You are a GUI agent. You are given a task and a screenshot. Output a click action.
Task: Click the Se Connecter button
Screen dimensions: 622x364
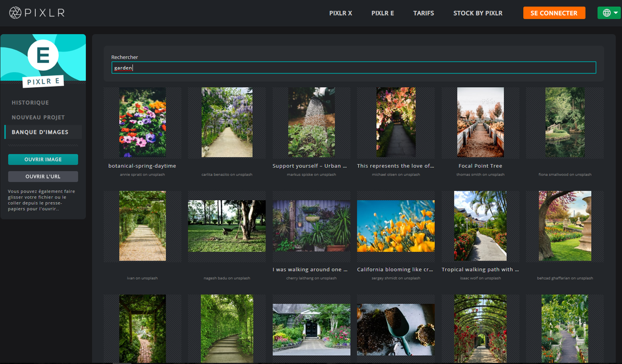(554, 13)
